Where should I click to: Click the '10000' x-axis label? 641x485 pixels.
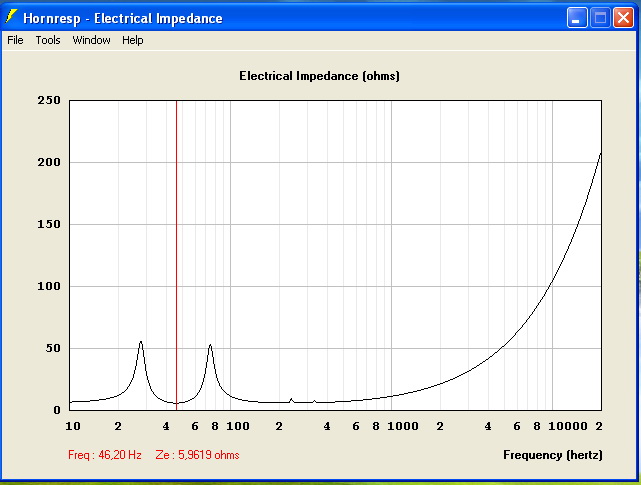pyautogui.click(x=568, y=426)
